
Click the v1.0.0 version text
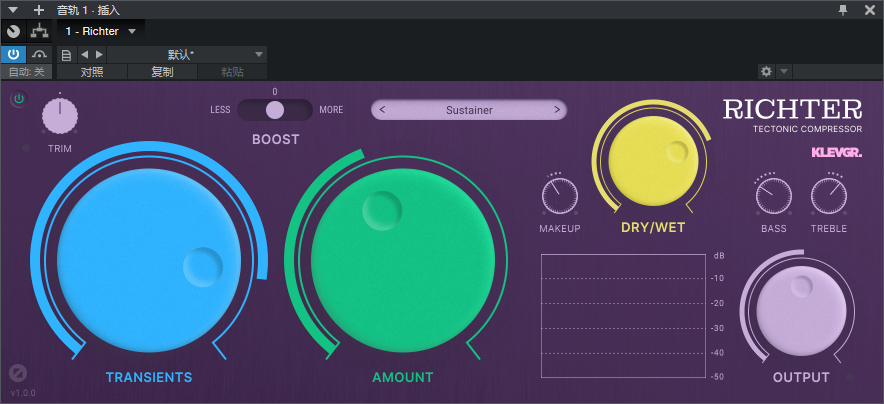23,393
